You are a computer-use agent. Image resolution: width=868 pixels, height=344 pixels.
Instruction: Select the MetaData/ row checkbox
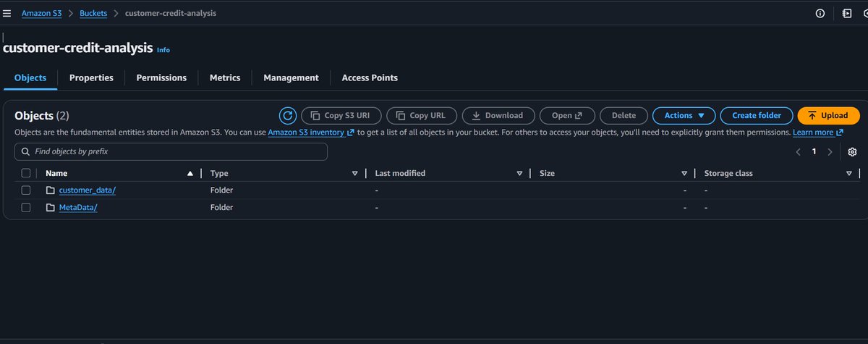pos(26,208)
